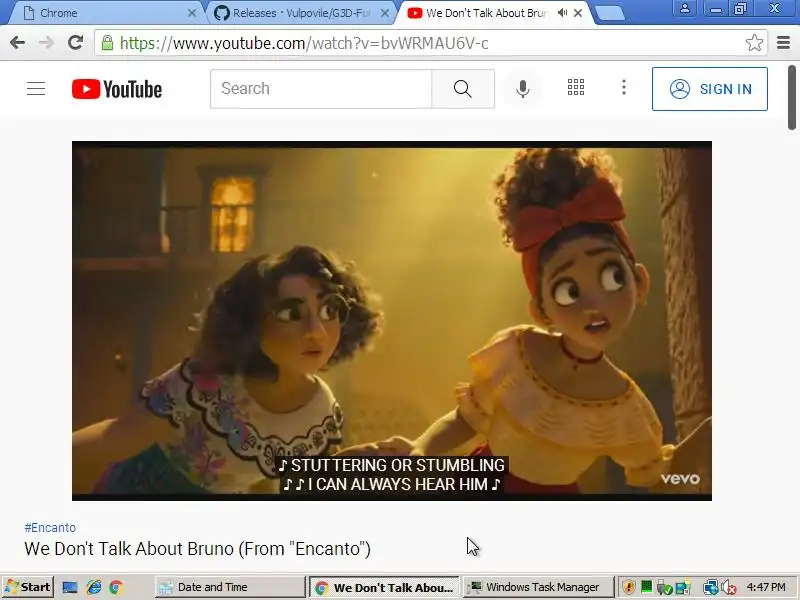
Task: Click the green HTTPS padlock icon
Action: (x=107, y=43)
